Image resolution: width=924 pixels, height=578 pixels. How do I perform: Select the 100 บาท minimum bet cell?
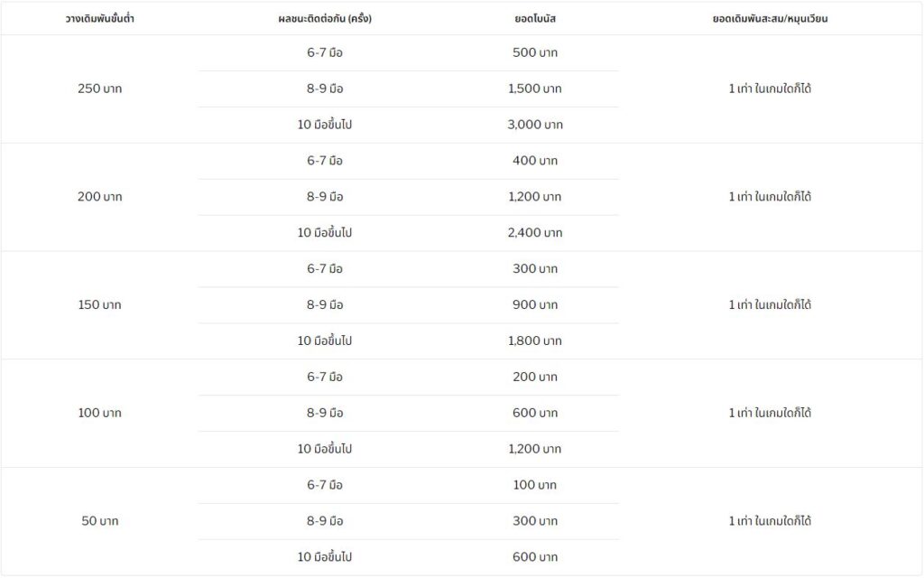(x=99, y=414)
